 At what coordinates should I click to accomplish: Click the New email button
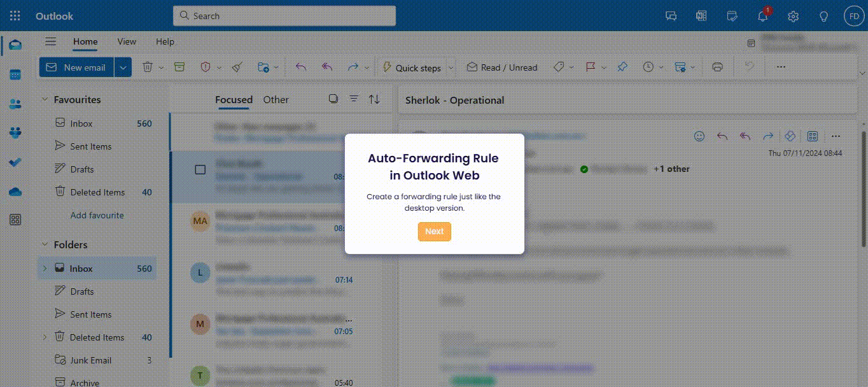77,67
